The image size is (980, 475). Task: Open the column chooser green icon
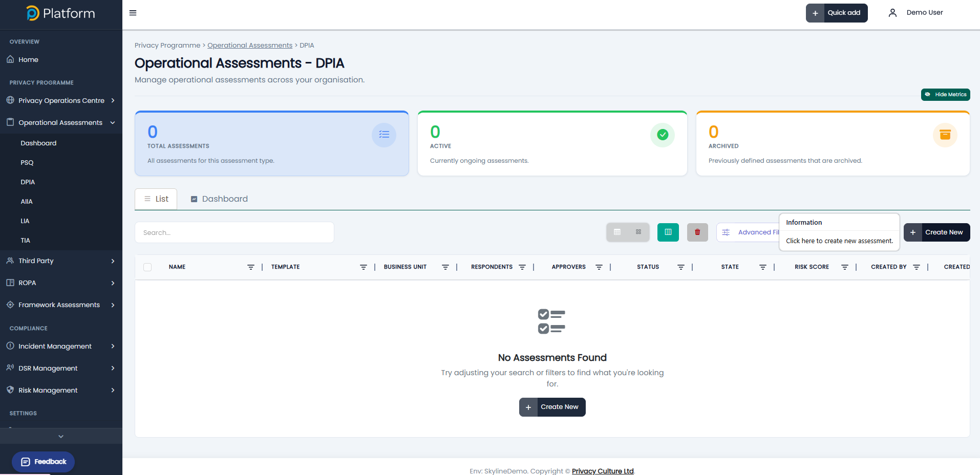tap(668, 232)
